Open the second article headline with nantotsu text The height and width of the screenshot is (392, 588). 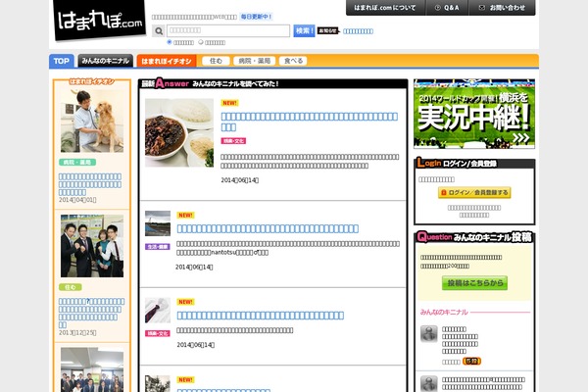pyautogui.click(x=268, y=228)
